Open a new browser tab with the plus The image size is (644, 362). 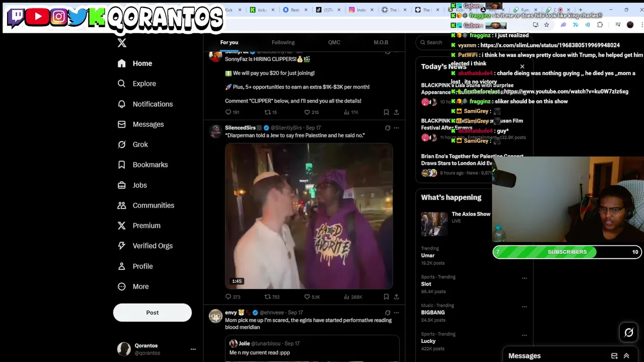pos(580,10)
